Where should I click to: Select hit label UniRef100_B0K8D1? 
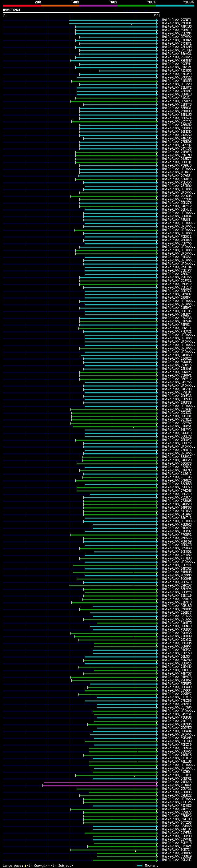[176, 551]
